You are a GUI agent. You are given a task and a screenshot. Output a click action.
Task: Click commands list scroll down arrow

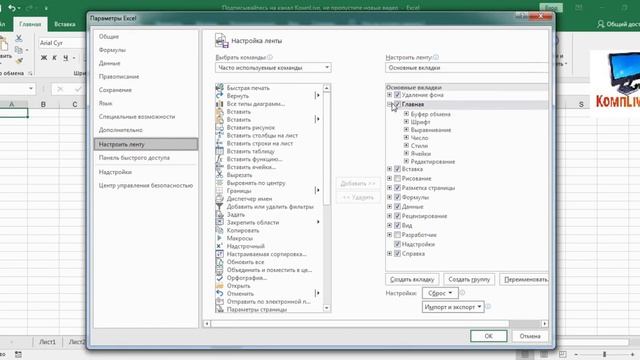click(x=327, y=308)
